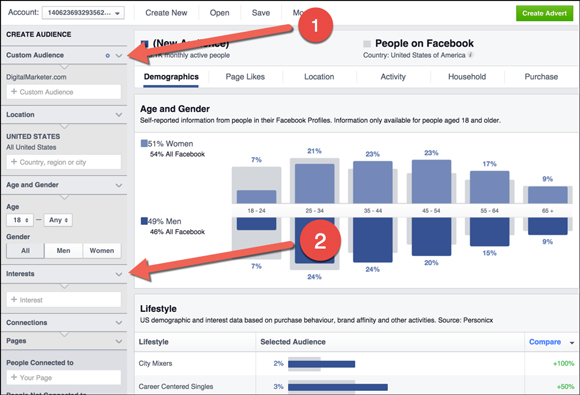The image size is (580, 395).
Task: Click the plus icon in the Interest field
Action: tap(14, 300)
